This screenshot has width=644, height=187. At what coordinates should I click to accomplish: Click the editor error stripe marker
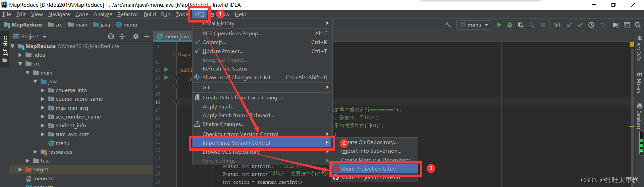click(x=632, y=126)
